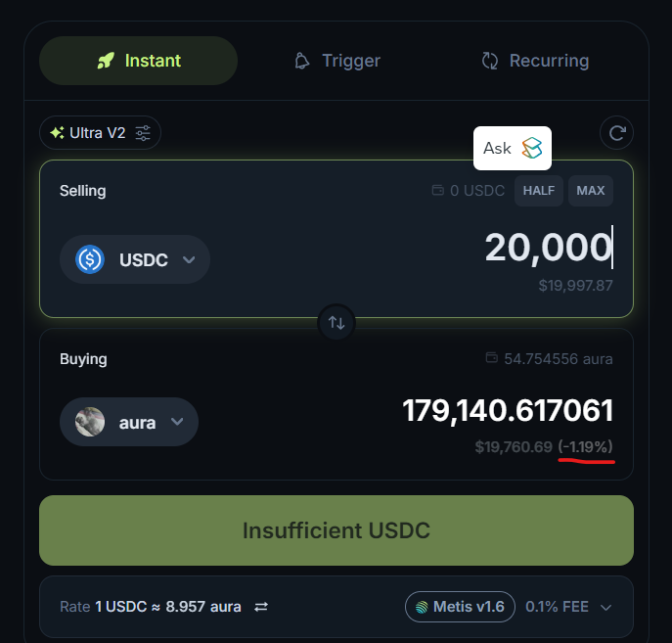Image resolution: width=672 pixels, height=643 pixels.
Task: Click the Ask assistant logo icon
Action: click(531, 148)
